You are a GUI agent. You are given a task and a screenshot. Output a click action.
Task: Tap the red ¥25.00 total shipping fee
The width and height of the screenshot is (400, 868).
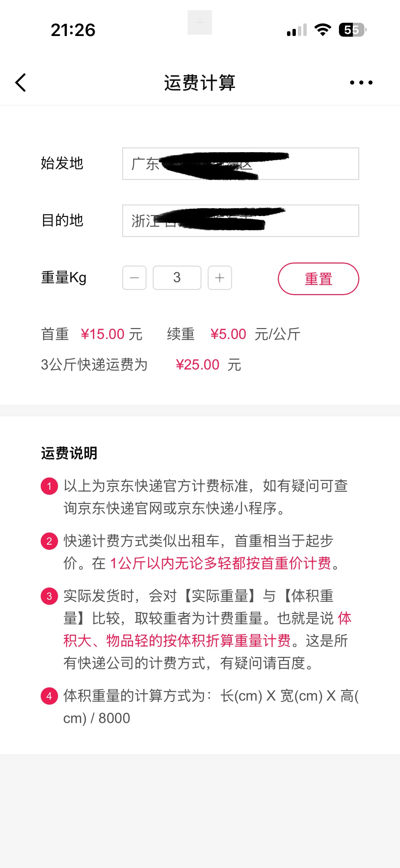click(197, 365)
